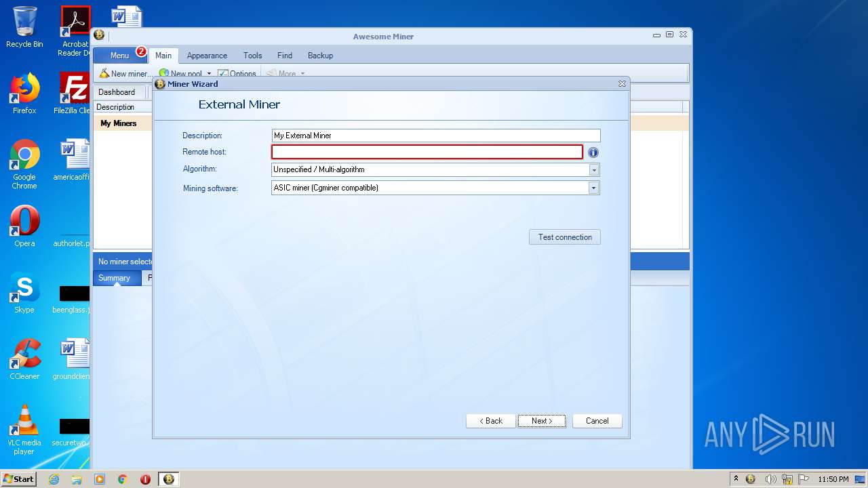
Task: Click the Awesome Miner tray icon
Action: pos(751,479)
